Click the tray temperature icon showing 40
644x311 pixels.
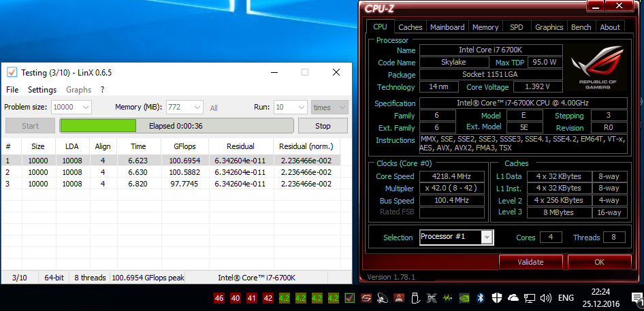[x=236, y=298]
